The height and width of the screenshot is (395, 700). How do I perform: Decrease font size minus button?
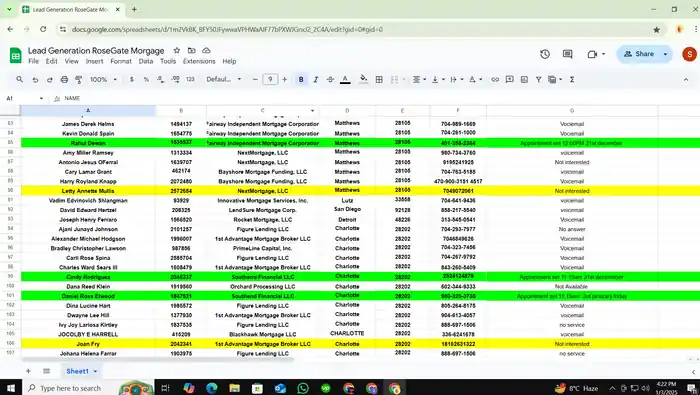click(255, 79)
